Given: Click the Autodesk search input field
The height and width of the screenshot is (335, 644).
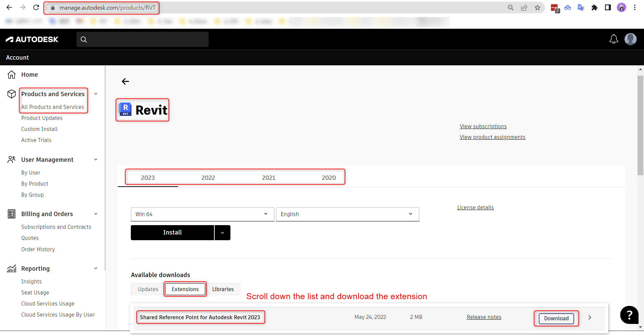Looking at the screenshot, I should (143, 40).
